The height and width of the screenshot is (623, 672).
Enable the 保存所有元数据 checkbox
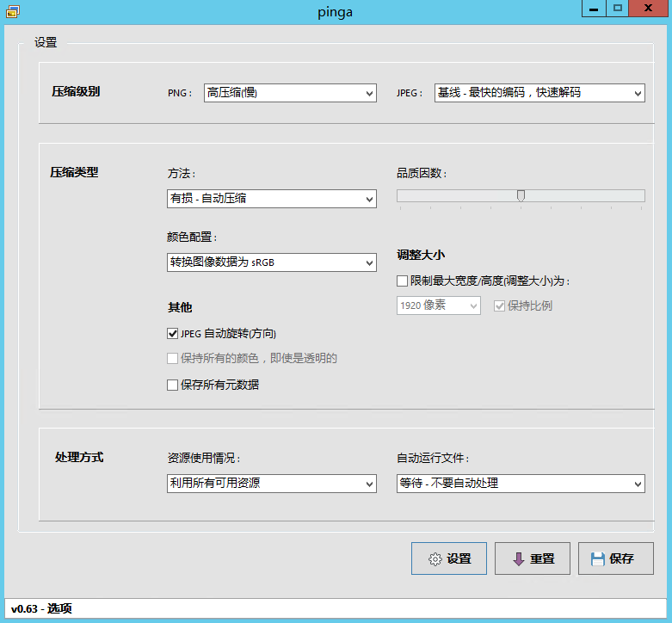point(173,386)
